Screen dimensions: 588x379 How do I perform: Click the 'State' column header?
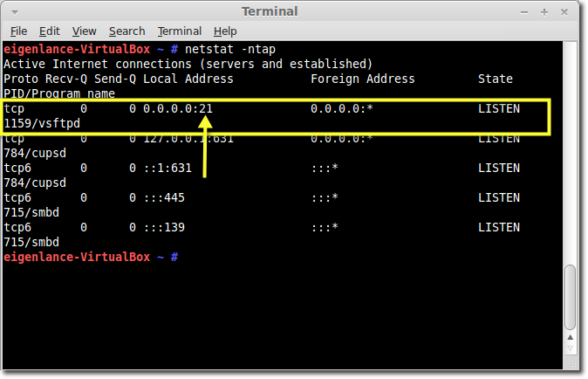496,79
